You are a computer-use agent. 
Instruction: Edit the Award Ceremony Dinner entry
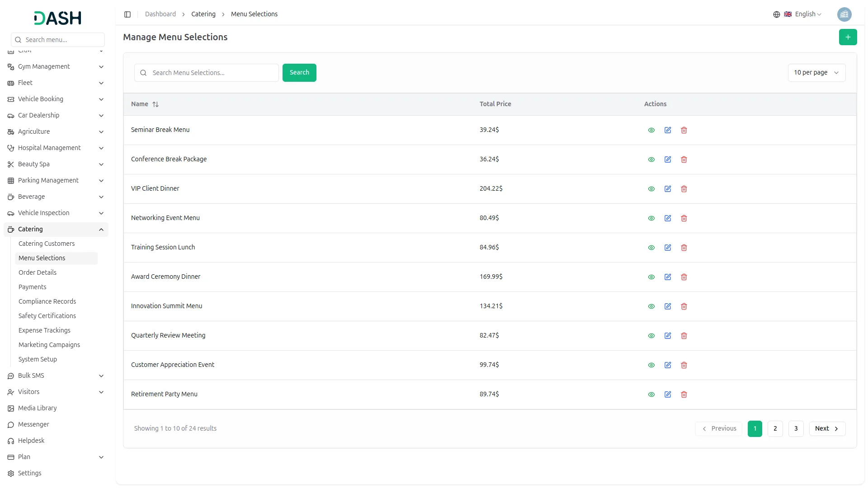pos(667,277)
